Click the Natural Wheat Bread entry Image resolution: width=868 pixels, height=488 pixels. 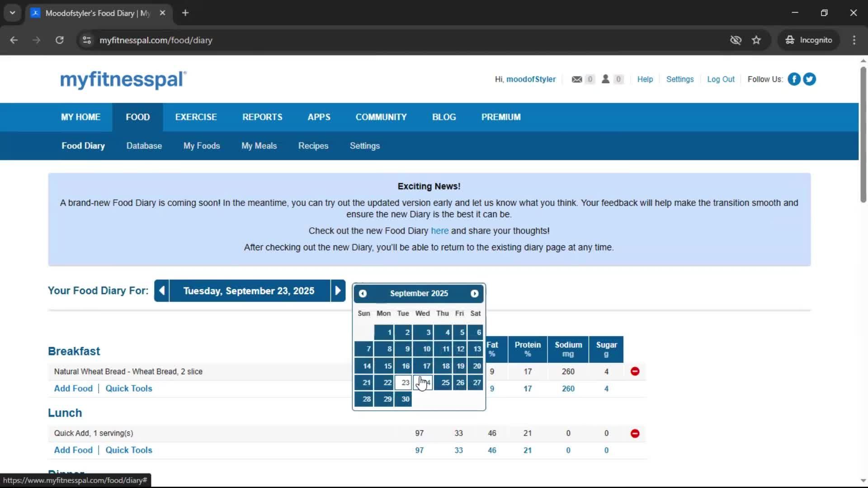(x=128, y=371)
